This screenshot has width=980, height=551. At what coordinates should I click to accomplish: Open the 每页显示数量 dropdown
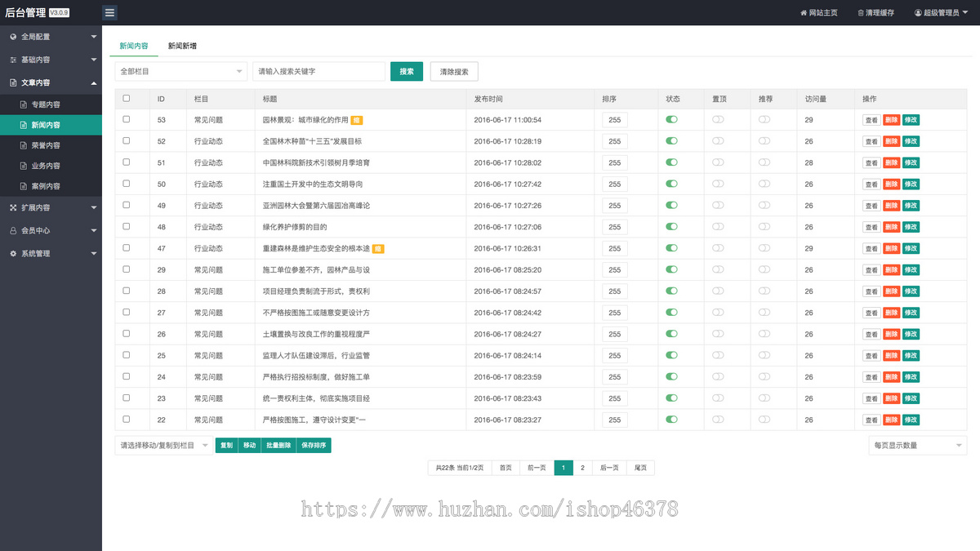tap(918, 446)
